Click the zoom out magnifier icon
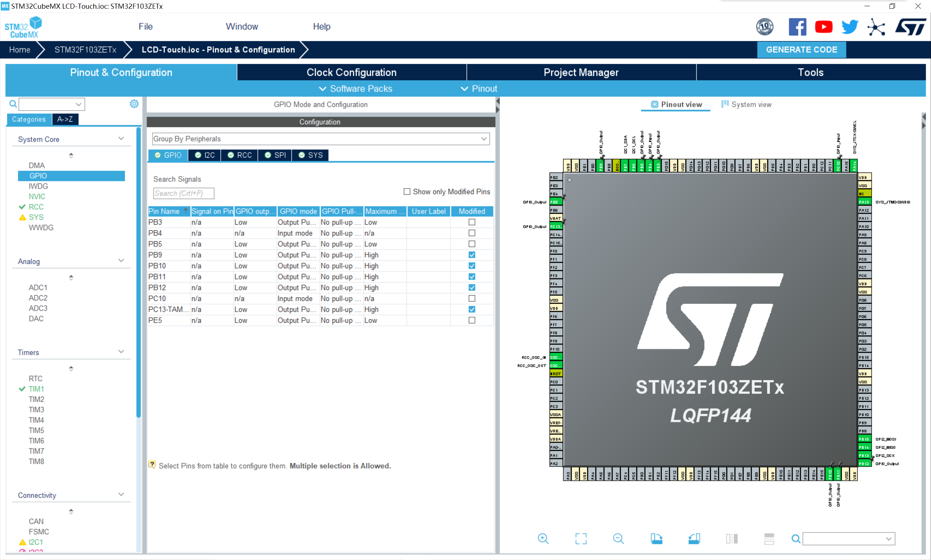This screenshot has height=560, width=931. click(618, 539)
